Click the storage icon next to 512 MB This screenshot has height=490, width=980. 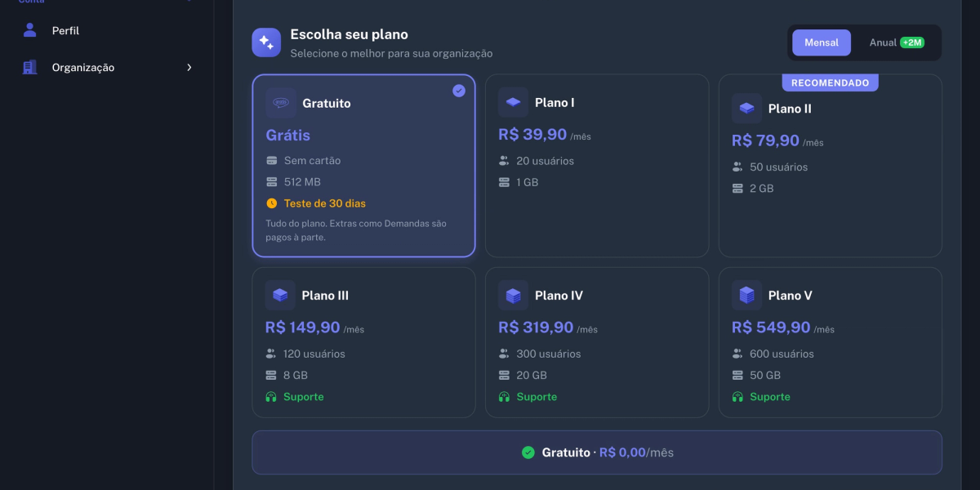(272, 182)
